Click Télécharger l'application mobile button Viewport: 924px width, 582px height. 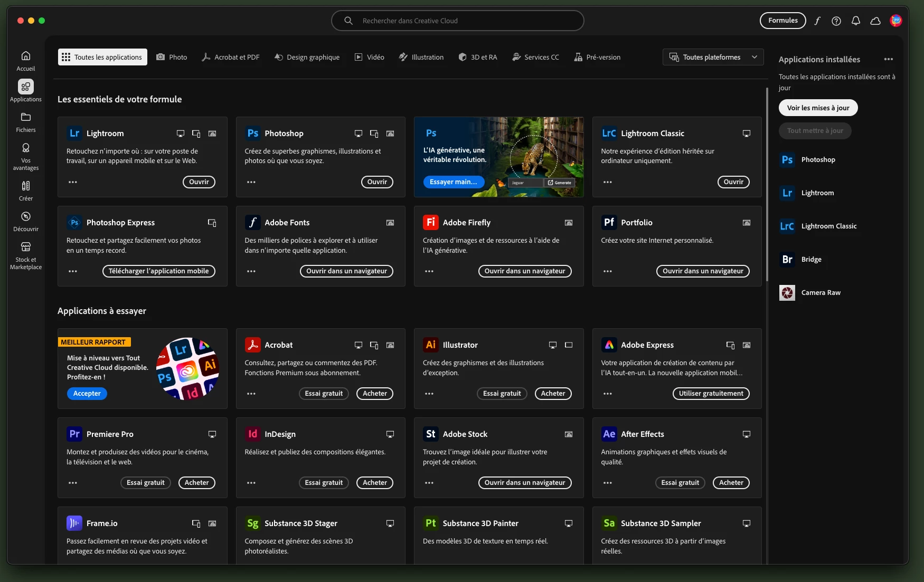[158, 271]
